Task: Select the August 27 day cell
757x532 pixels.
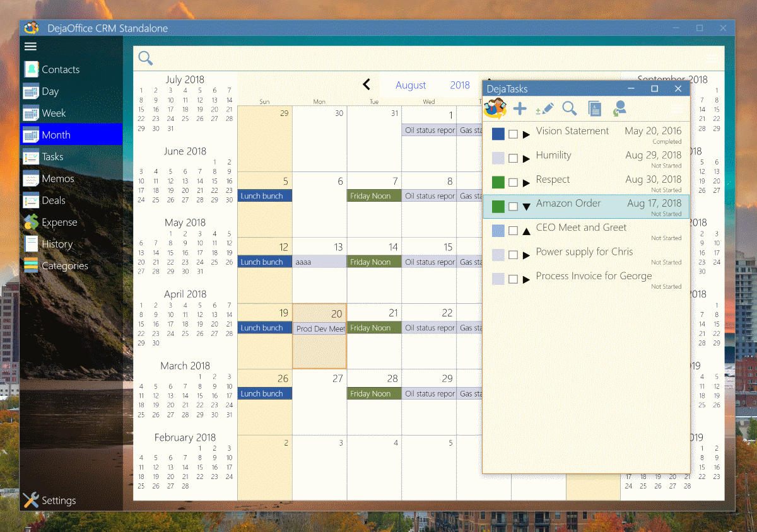Action: point(320,402)
